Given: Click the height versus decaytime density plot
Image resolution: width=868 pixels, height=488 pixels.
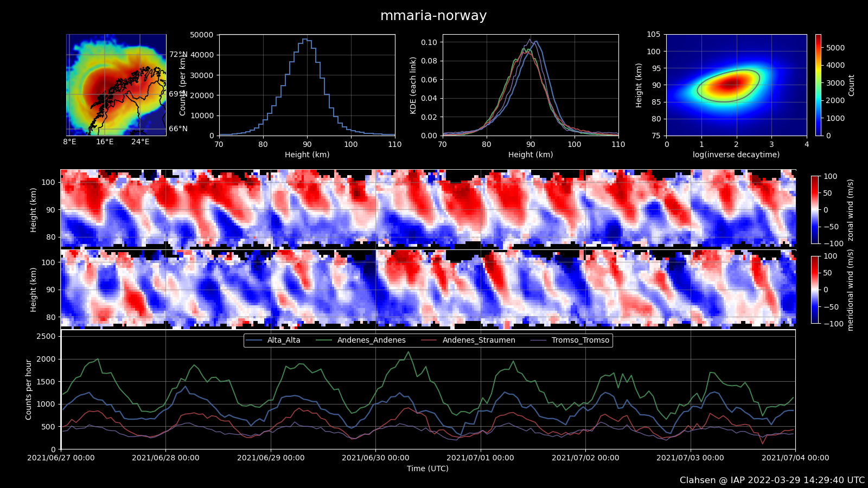Looking at the screenshot, I should coord(737,85).
